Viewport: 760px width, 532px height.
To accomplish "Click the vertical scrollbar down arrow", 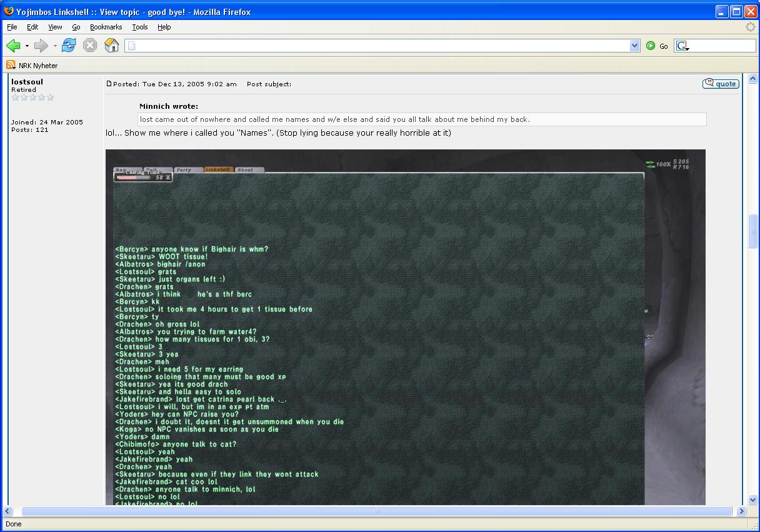I will (x=753, y=499).
